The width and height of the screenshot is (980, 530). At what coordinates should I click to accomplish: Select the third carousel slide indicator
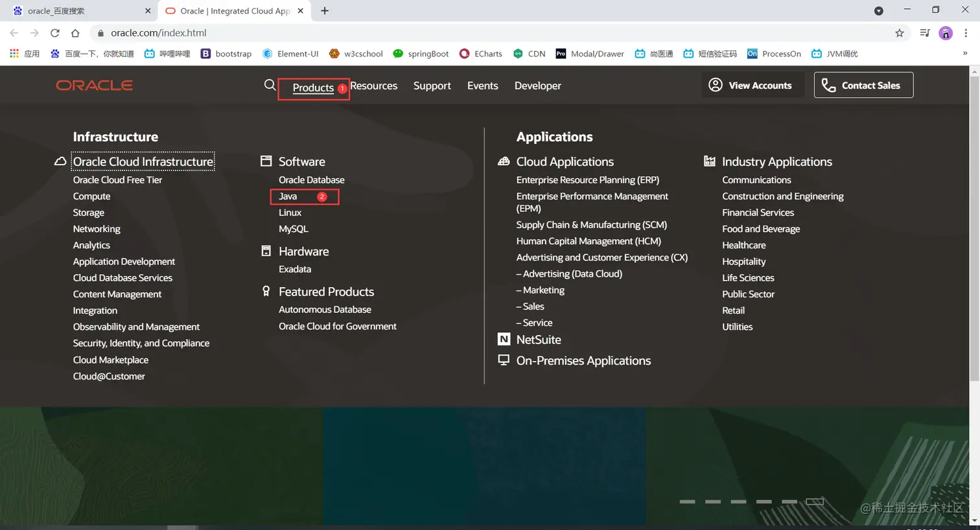[738, 501]
